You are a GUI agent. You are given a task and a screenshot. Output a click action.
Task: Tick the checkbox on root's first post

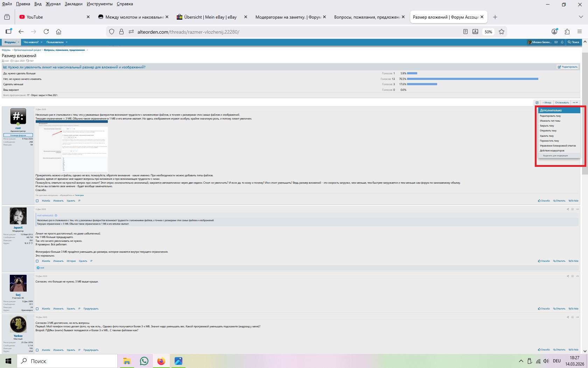coord(37,201)
